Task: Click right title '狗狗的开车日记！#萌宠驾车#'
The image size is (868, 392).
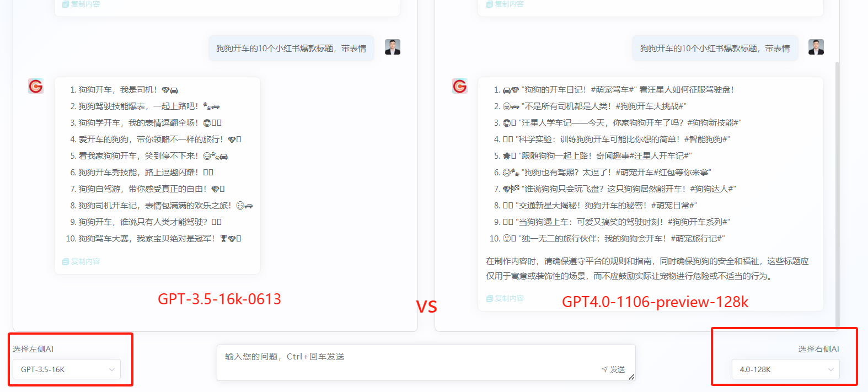Action: (x=579, y=90)
